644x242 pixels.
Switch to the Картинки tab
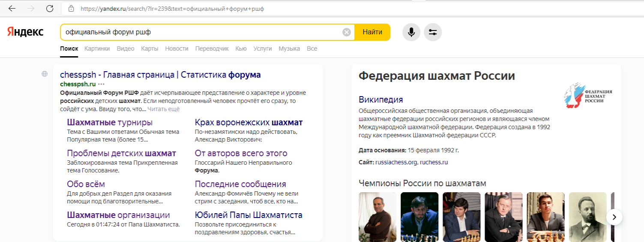pos(97,48)
